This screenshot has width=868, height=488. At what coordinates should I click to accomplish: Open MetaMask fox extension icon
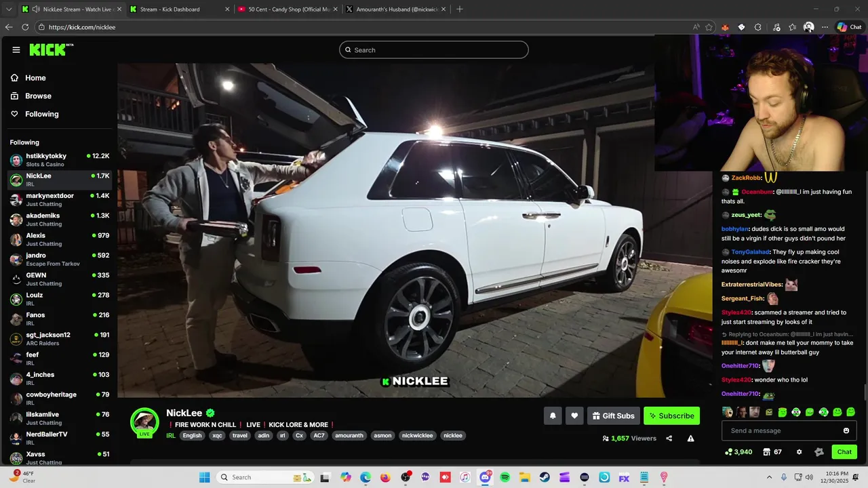coord(725,27)
